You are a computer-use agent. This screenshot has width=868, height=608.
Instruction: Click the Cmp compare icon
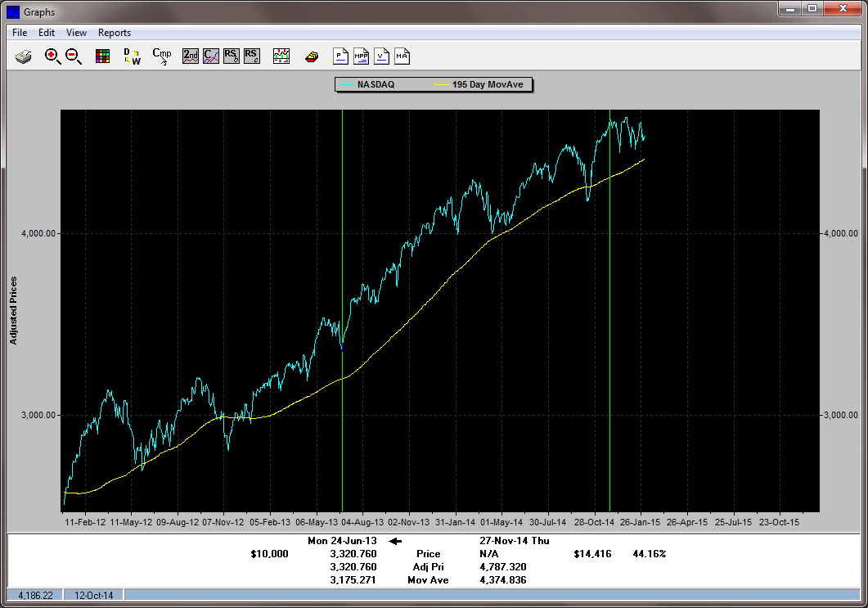[162, 56]
